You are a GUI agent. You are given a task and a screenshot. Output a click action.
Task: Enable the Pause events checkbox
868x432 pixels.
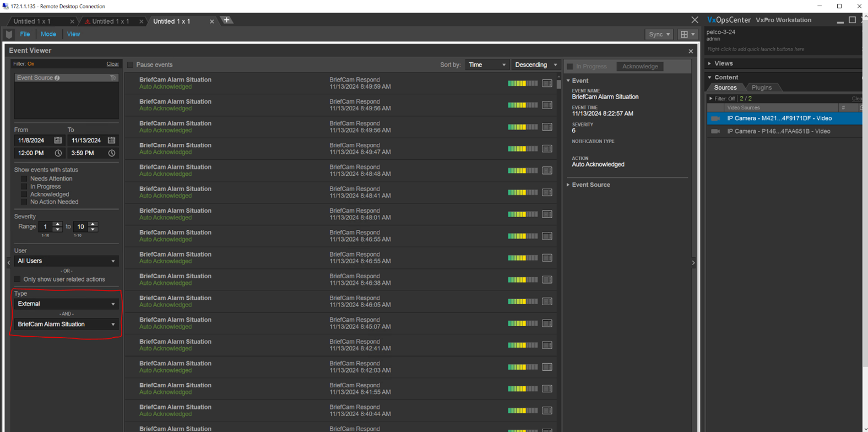(131, 65)
